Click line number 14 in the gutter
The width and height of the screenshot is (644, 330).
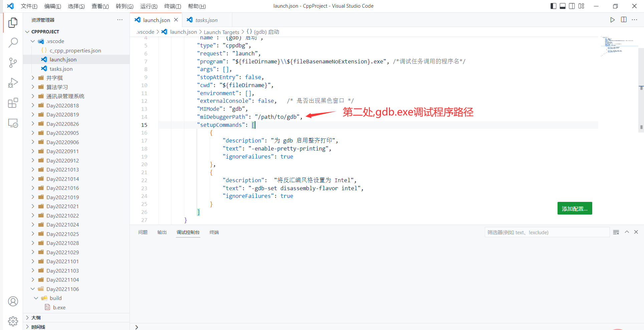click(144, 117)
